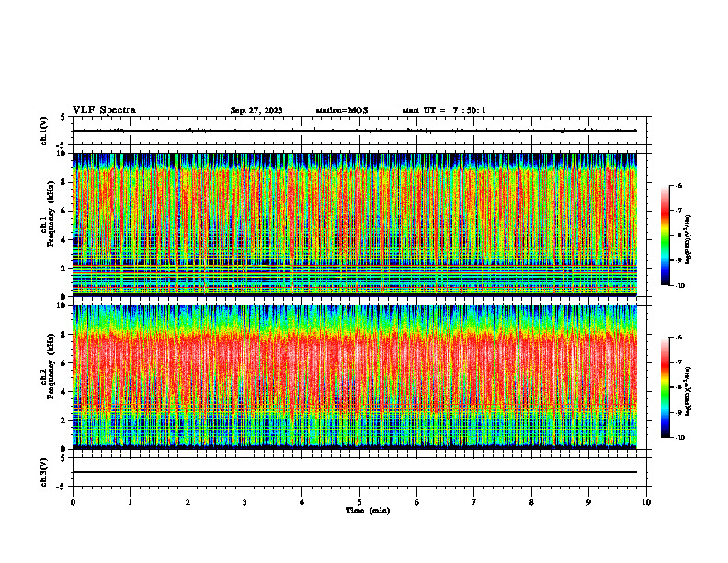
Task: Click the '-6' label on ch.1 color scale
Action: [678, 185]
